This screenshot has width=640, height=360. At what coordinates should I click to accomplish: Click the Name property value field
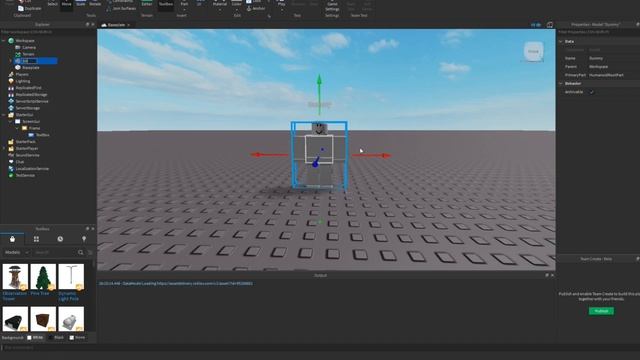pos(613,58)
